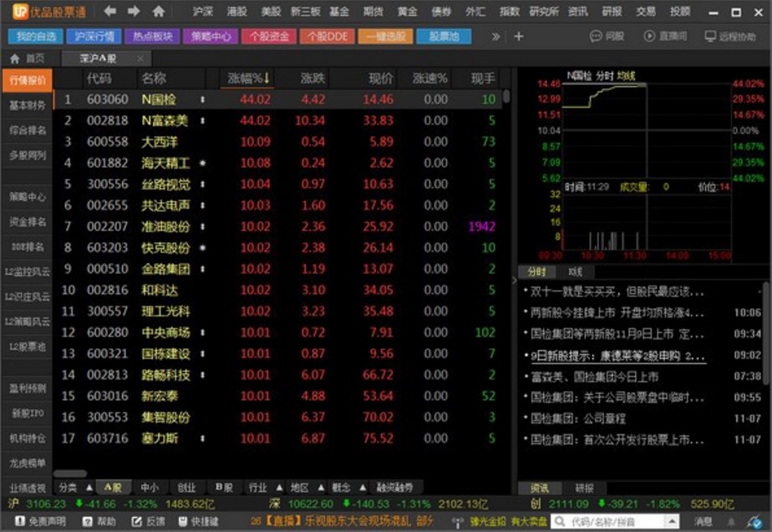Add a new shortcut with the plus icon
Viewport: 772px width, 532px height.
519,37
